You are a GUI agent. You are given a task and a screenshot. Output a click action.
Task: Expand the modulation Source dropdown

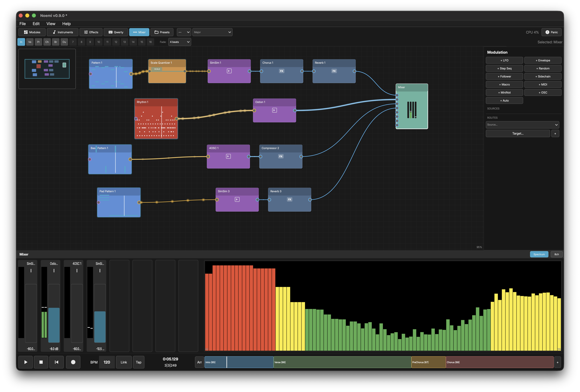(522, 125)
